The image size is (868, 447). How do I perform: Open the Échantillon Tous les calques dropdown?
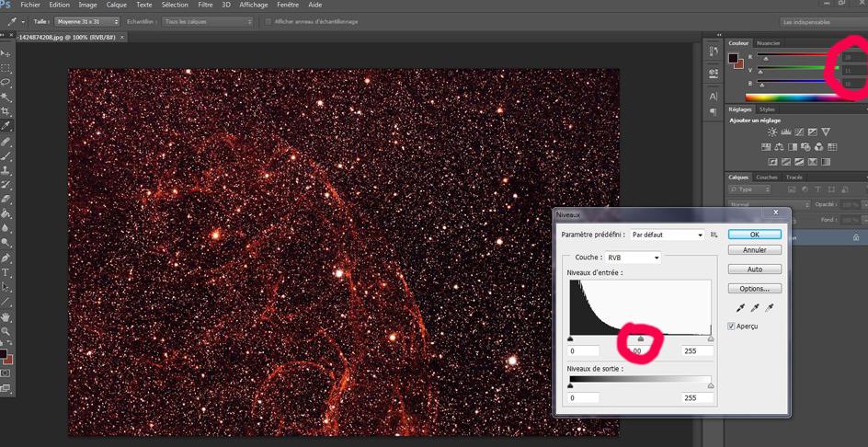click(207, 21)
